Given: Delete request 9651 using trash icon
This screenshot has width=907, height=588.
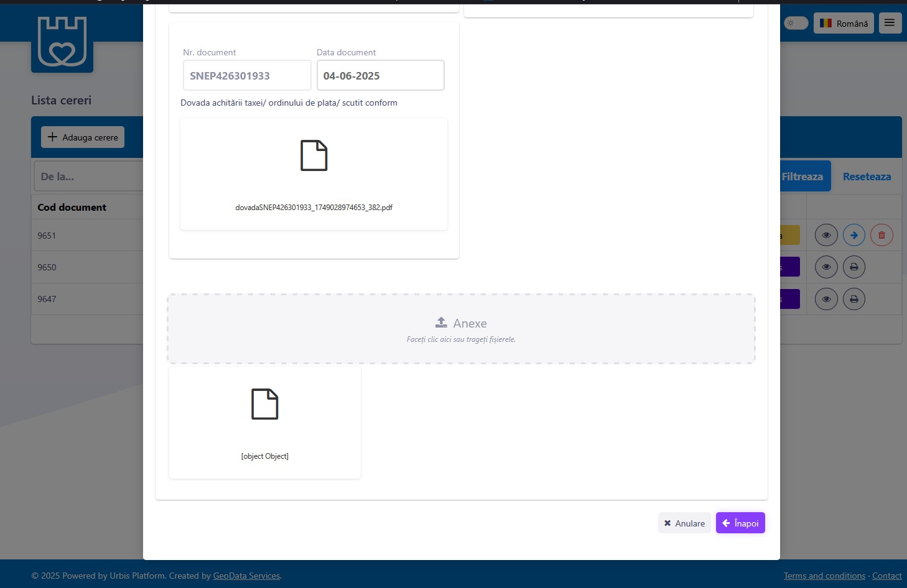Looking at the screenshot, I should tap(881, 236).
